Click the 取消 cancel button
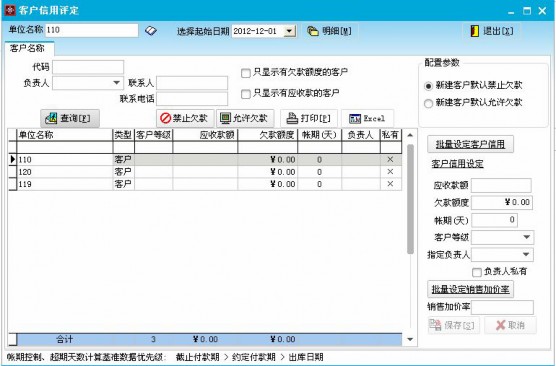556x366 pixels. [510, 325]
